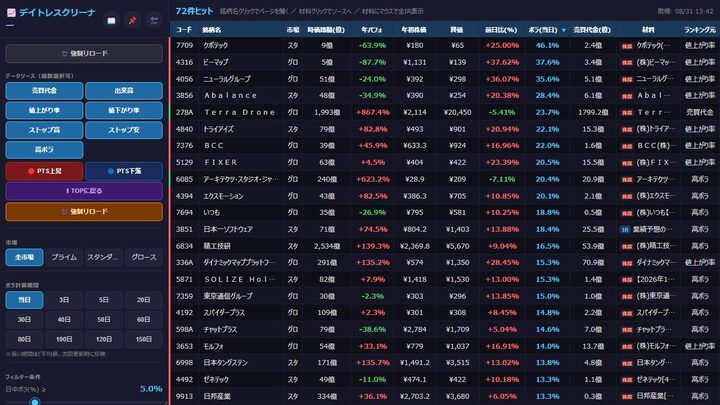The image size is (720, 405).
Task: Set volatility period to 5日
Action: click(x=104, y=300)
